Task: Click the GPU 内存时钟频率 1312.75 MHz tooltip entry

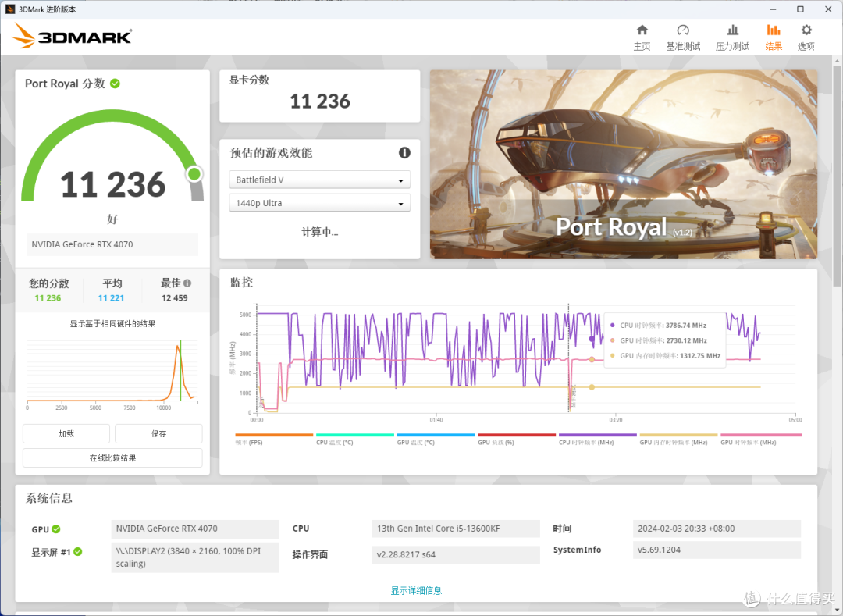Action: (x=666, y=356)
